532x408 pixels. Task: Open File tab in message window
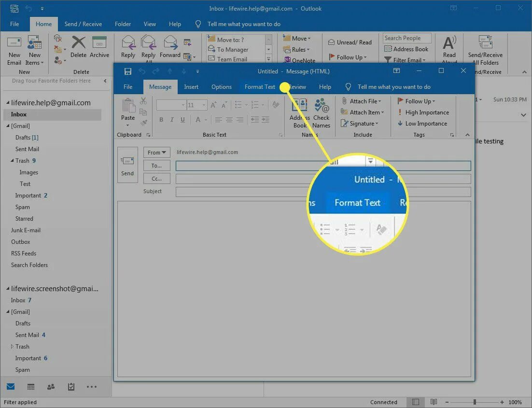coord(128,87)
